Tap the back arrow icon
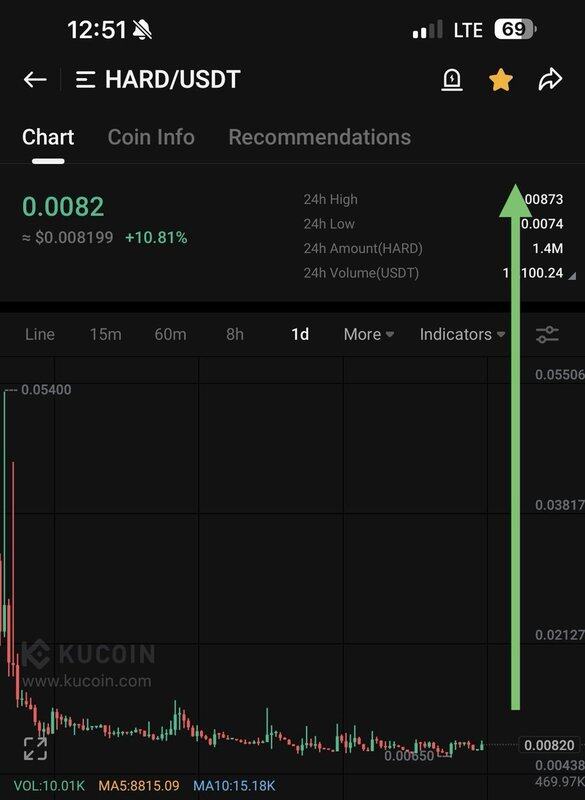585x800 pixels. tap(35, 80)
